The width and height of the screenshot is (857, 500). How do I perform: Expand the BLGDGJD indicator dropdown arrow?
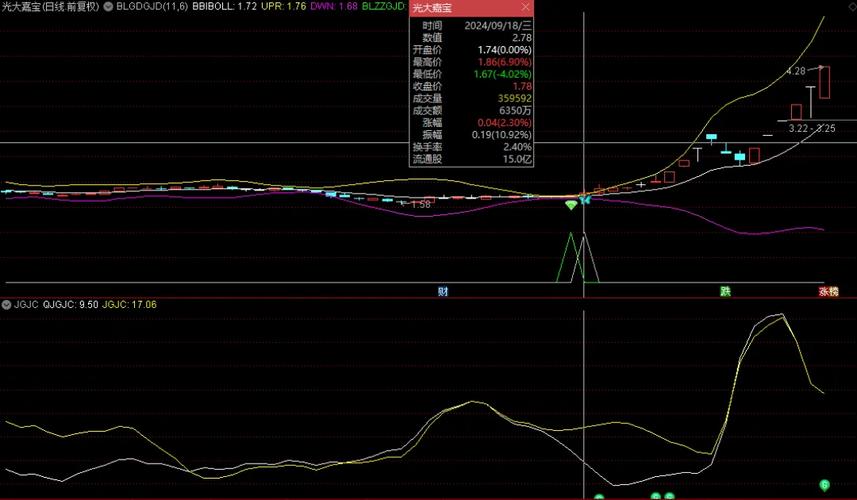pyautogui.click(x=108, y=7)
